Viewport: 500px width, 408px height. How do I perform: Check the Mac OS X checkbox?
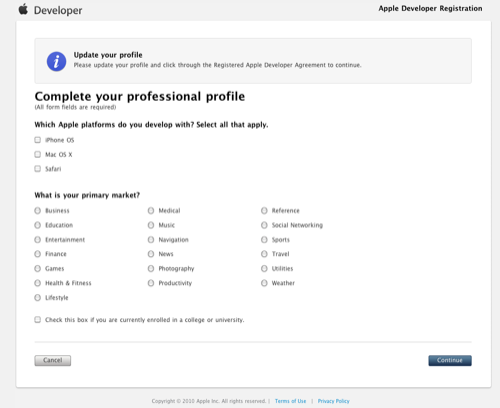click(38, 154)
